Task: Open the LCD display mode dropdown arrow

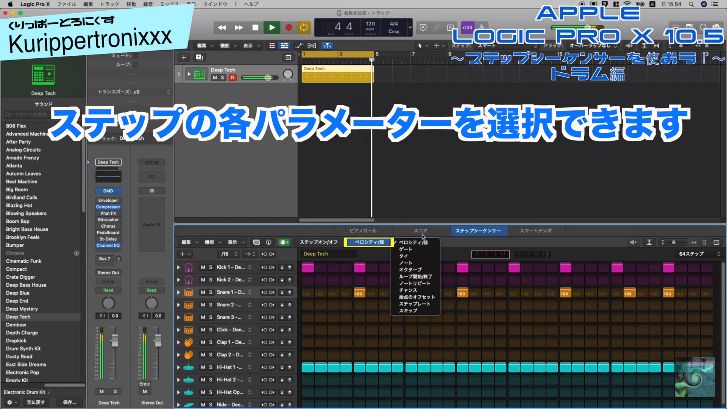Action: pyautogui.click(x=410, y=27)
